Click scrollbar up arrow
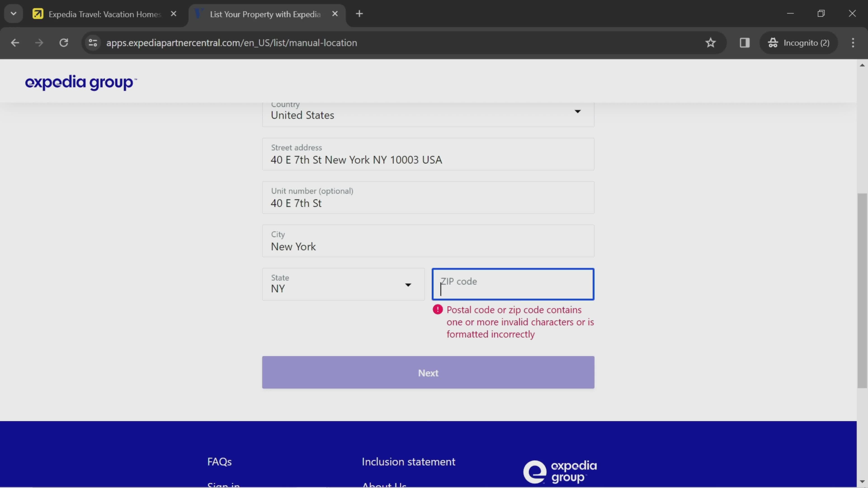 [x=862, y=65]
